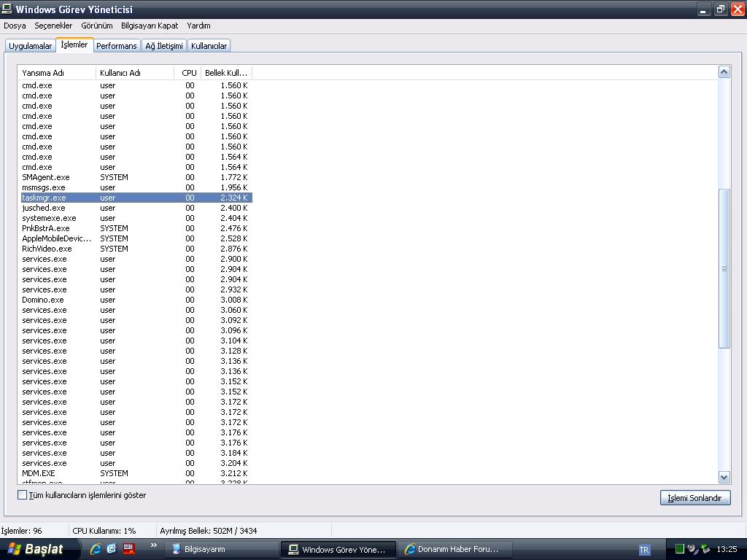The width and height of the screenshot is (747, 560).
Task: Enable Tüm kullanıcıların işlemlerini göster checkbox
Action: tap(22, 495)
